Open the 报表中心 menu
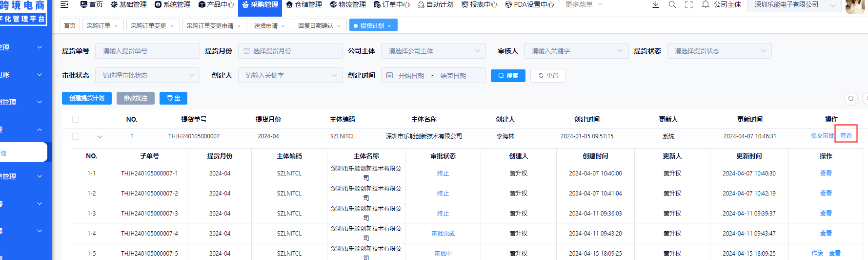This screenshot has height=260, width=868. (x=480, y=4)
